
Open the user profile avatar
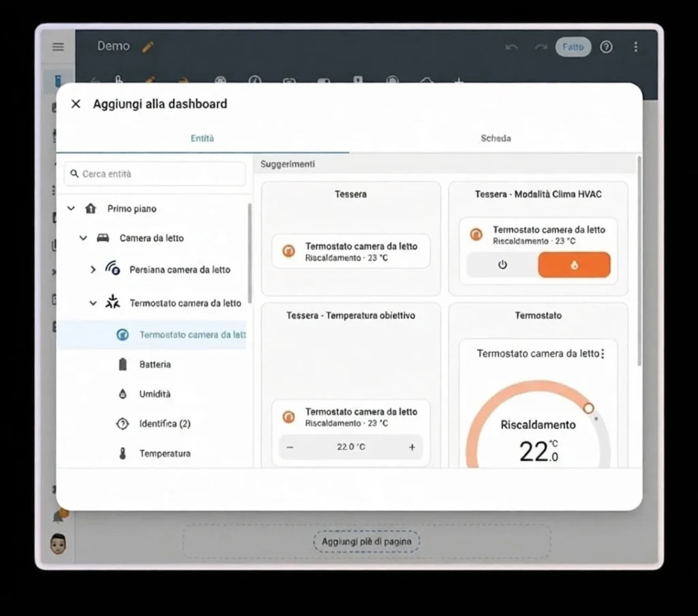[x=59, y=544]
